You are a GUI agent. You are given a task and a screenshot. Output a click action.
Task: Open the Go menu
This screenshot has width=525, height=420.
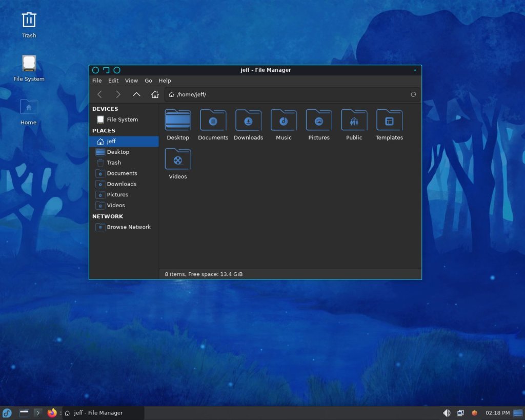coord(148,81)
